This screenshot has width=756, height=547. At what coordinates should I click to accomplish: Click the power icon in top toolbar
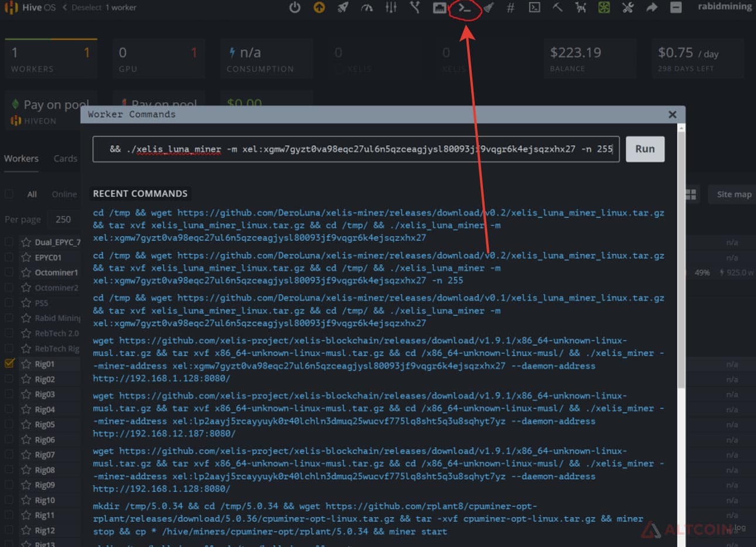[295, 8]
